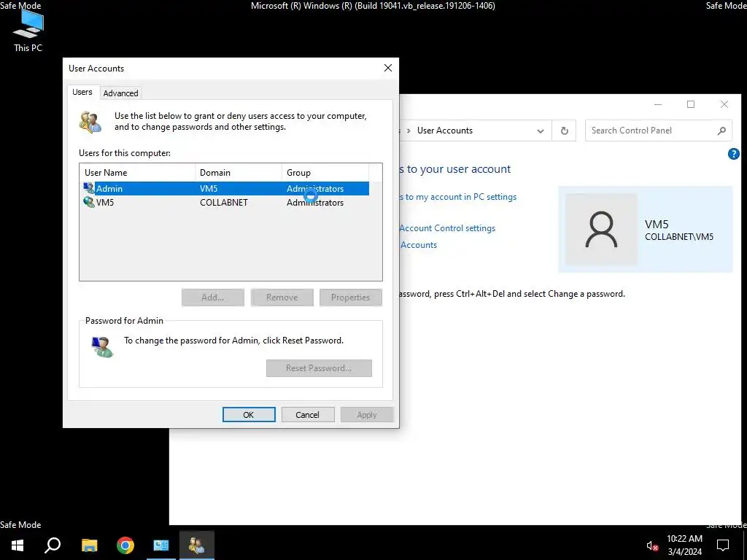747x560 pixels.
Task: Maximize the Control Panel window
Action: pos(691,104)
